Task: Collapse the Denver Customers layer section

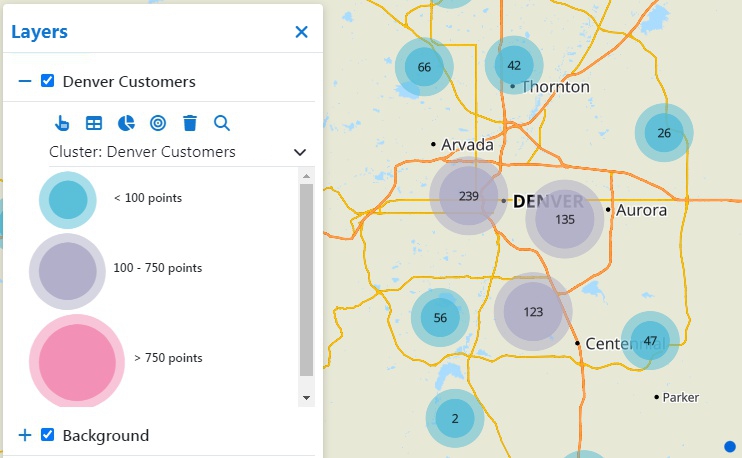Action: (25, 81)
